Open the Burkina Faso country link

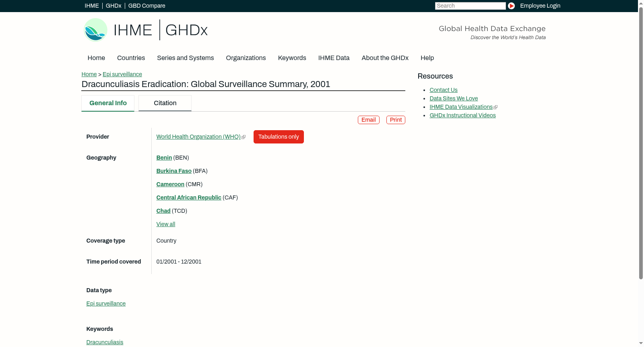(174, 171)
